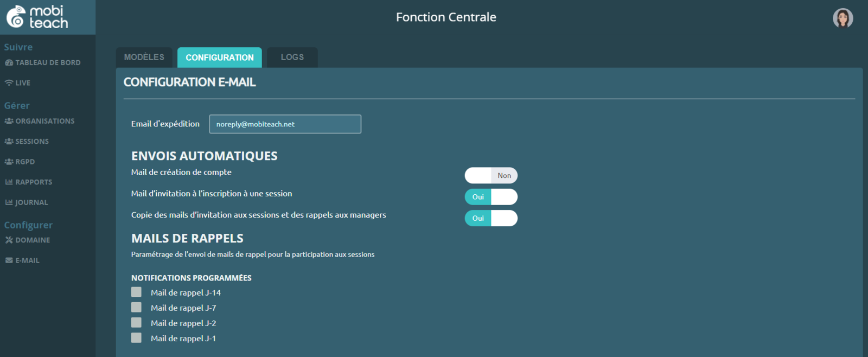Toggle copy to managers switch
868x357 pixels.
pos(491,218)
